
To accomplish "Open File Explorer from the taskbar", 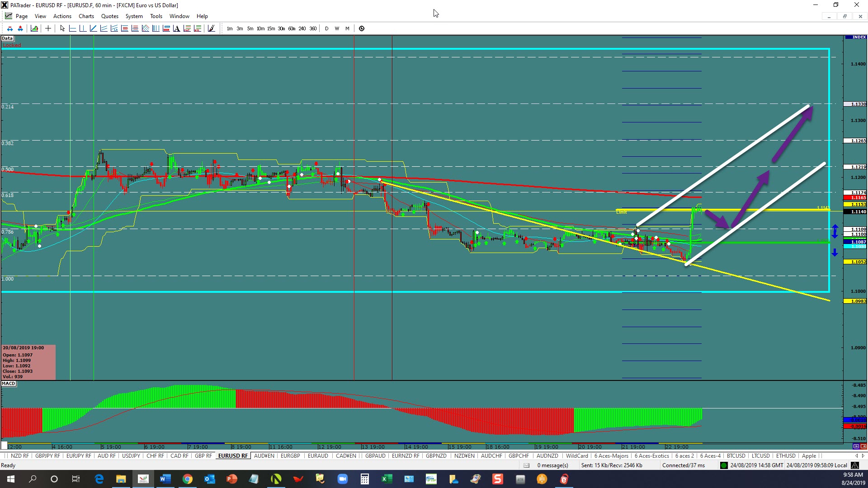I will tap(121, 479).
